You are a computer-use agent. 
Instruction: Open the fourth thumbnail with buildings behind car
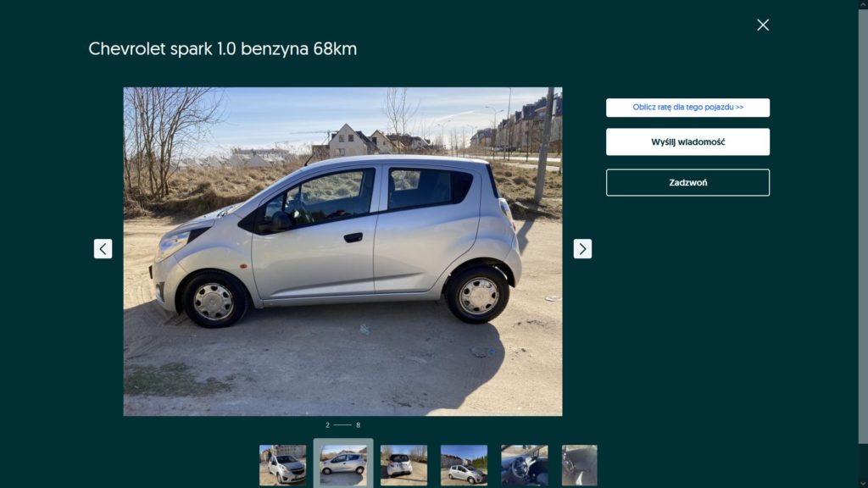464,465
